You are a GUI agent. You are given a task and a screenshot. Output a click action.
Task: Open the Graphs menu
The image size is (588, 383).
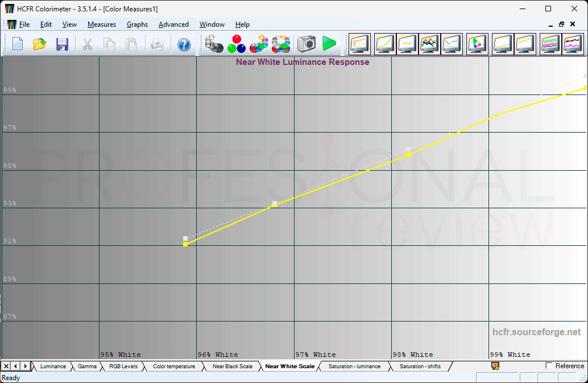(x=137, y=24)
